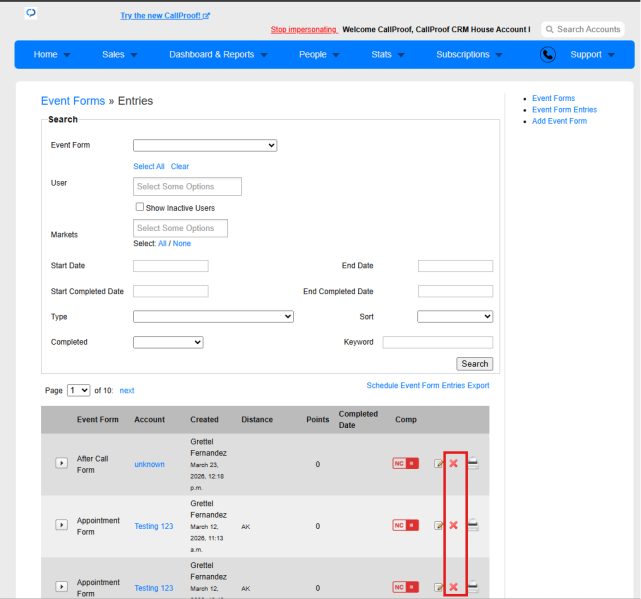The width and height of the screenshot is (641, 599).
Task: Click the End Completed Date field
Action: [455, 291]
